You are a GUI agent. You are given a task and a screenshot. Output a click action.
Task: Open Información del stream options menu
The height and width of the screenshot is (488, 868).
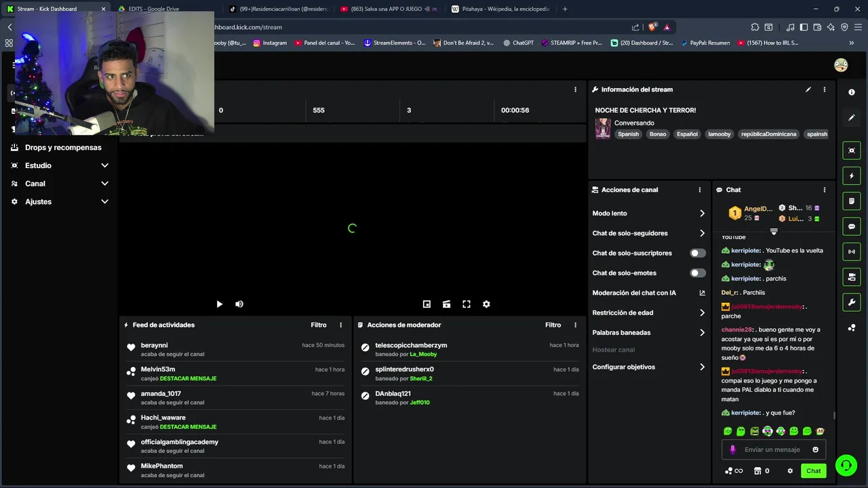825,89
